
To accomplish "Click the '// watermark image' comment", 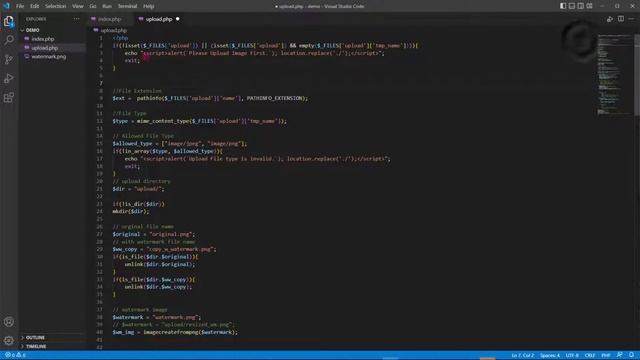I will click(x=140, y=310).
